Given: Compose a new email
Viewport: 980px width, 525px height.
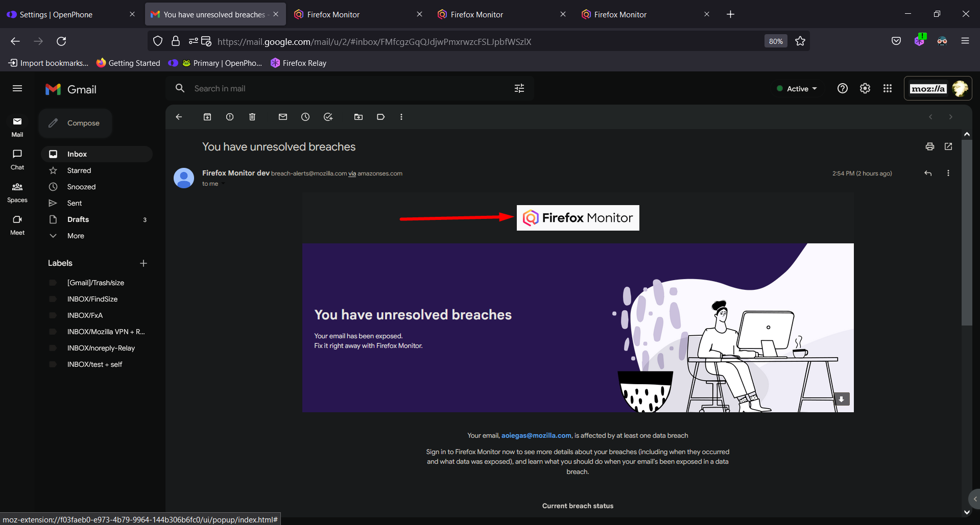Looking at the screenshot, I should 75,123.
